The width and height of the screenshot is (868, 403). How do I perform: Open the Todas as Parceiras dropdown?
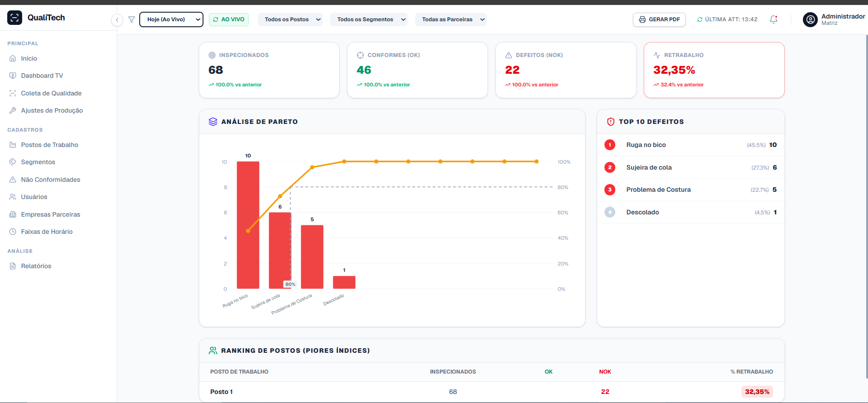coord(451,19)
